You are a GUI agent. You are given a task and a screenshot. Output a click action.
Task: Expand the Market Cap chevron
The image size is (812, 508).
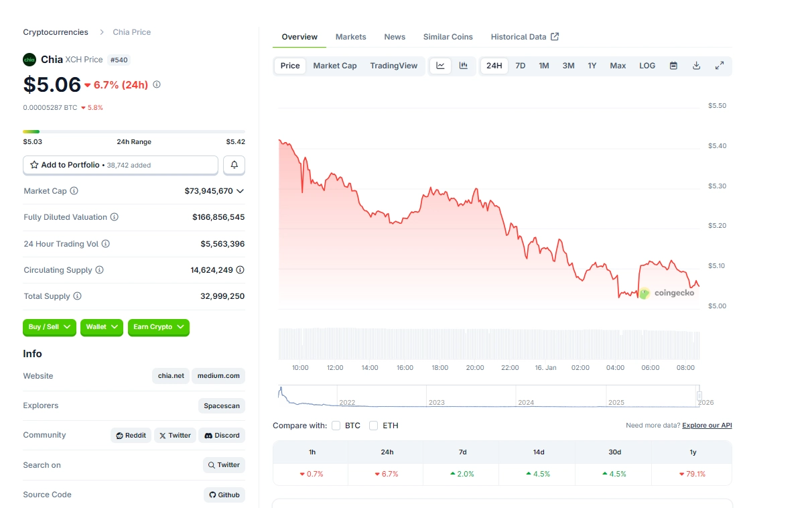(241, 191)
